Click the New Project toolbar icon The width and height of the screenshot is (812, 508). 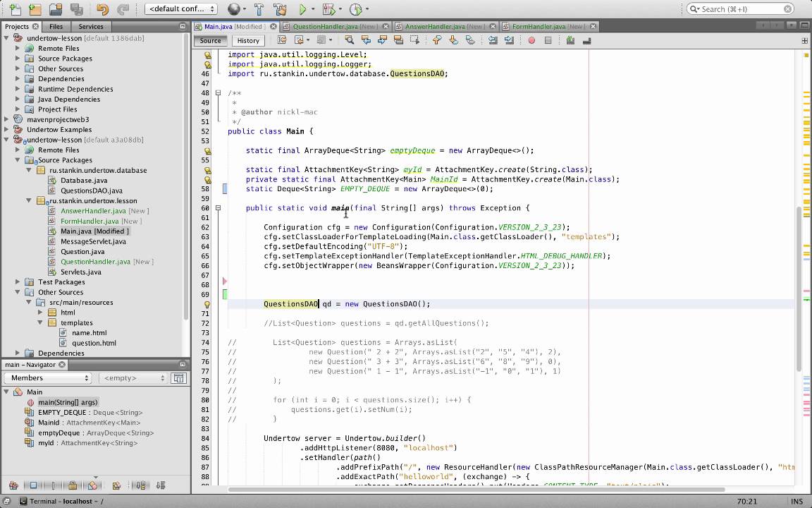click(35, 8)
